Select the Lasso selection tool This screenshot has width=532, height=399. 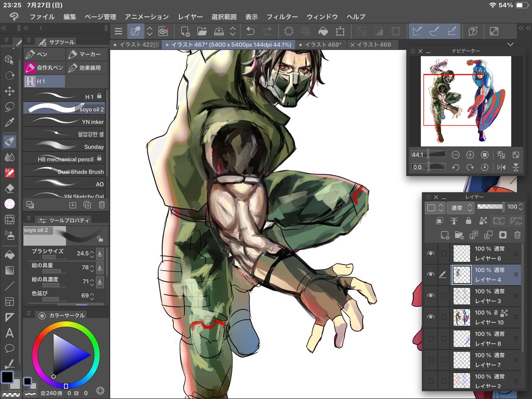pos(9,107)
